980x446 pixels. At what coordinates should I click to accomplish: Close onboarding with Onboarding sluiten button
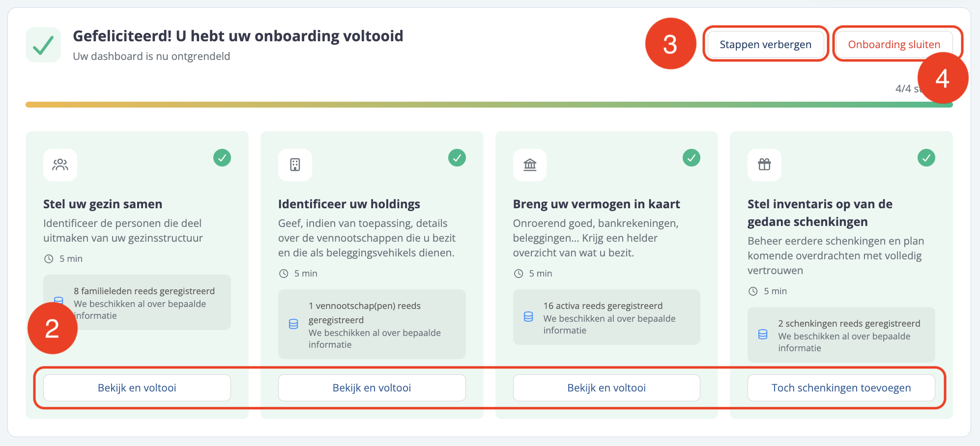pyautogui.click(x=894, y=45)
